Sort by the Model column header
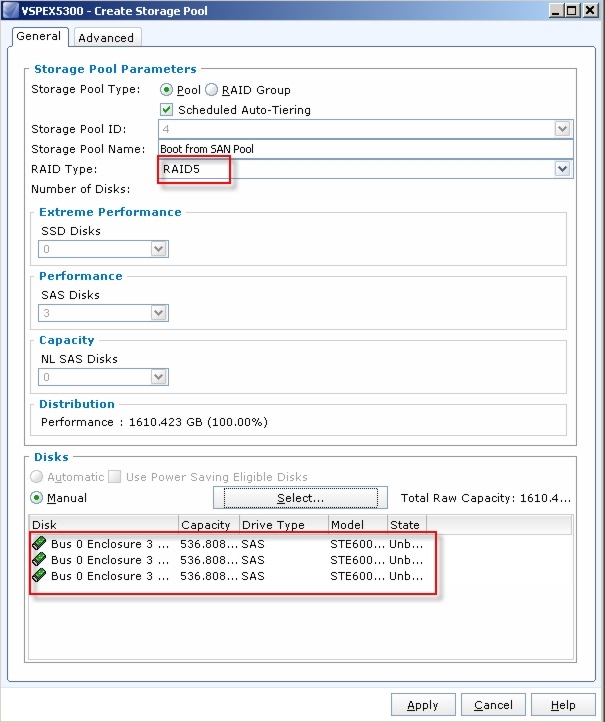Image resolution: width=605 pixels, height=722 pixels. (x=358, y=524)
